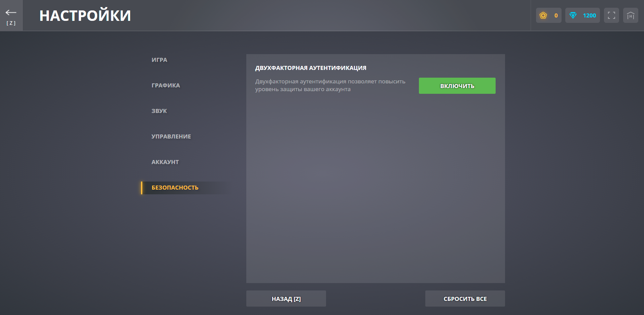Click the blue diamond currency icon
Screen dimensions: 644x315
pyautogui.click(x=573, y=15)
